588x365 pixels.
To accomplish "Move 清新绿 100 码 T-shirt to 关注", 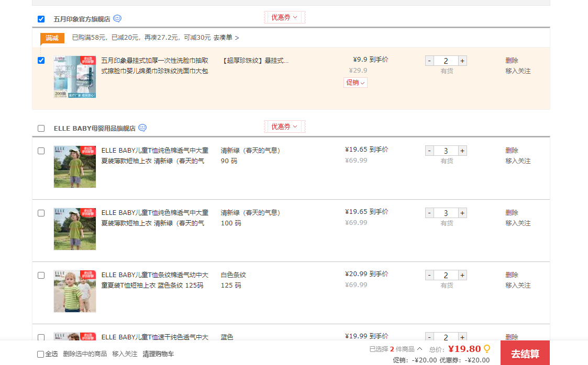I will point(518,223).
